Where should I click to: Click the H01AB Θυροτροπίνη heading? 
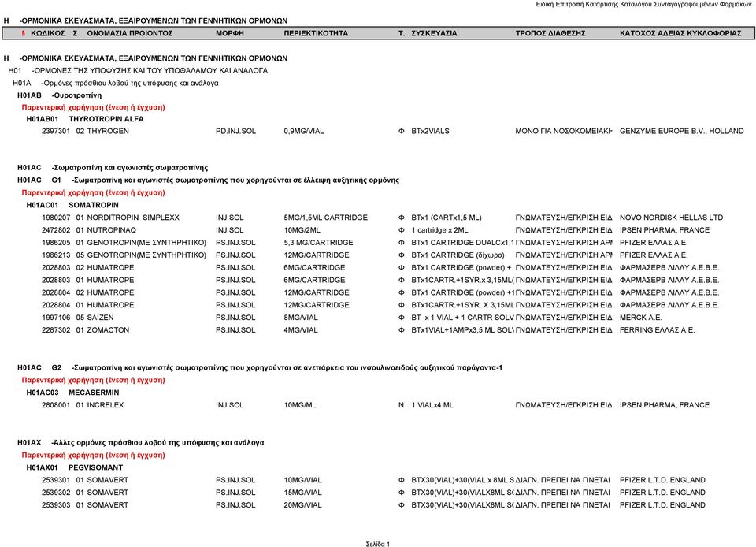[59, 95]
